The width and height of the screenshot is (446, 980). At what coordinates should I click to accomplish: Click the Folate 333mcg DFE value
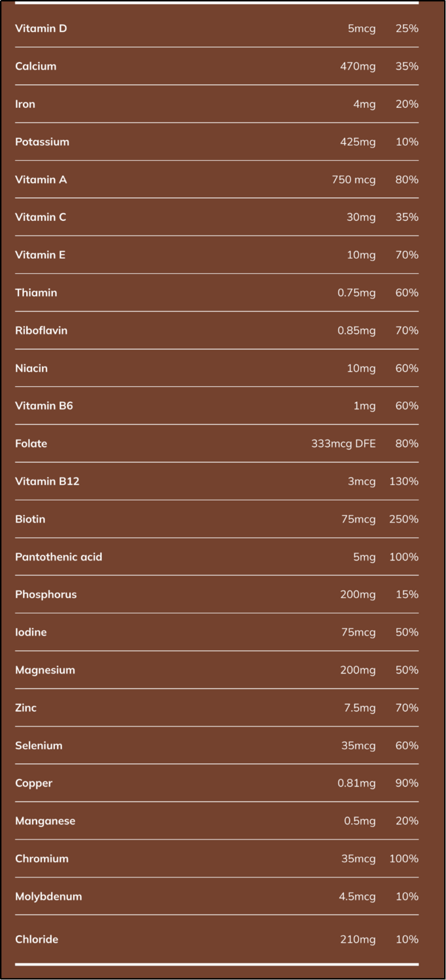[x=344, y=444]
